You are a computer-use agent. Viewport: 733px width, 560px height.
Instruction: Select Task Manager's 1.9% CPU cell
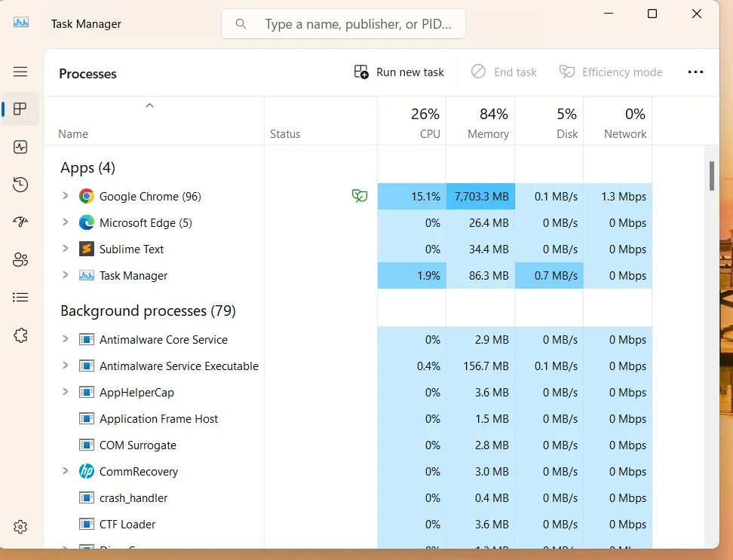[412, 276]
